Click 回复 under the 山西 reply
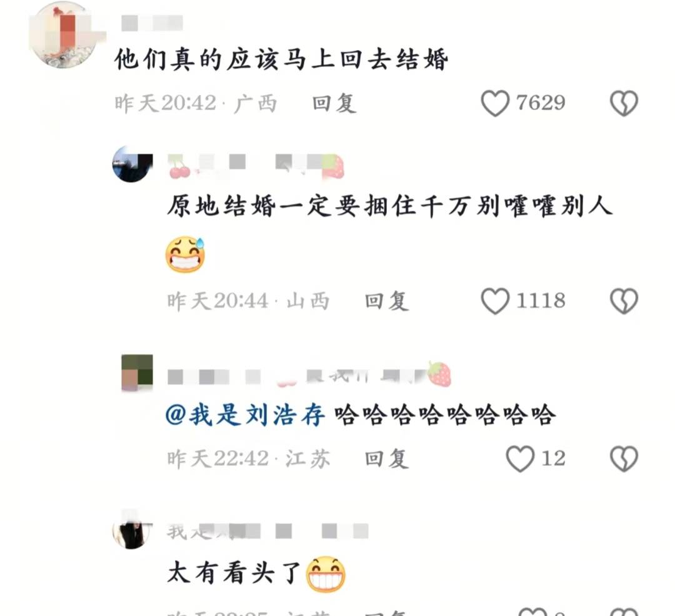Image resolution: width=675 pixels, height=616 pixels. click(x=387, y=301)
